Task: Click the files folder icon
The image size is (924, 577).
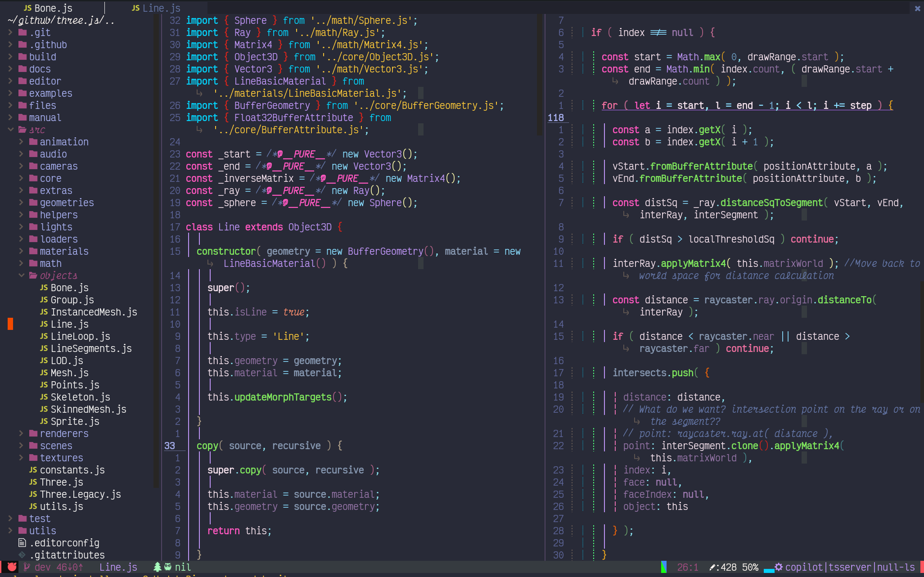Action: pos(23,105)
